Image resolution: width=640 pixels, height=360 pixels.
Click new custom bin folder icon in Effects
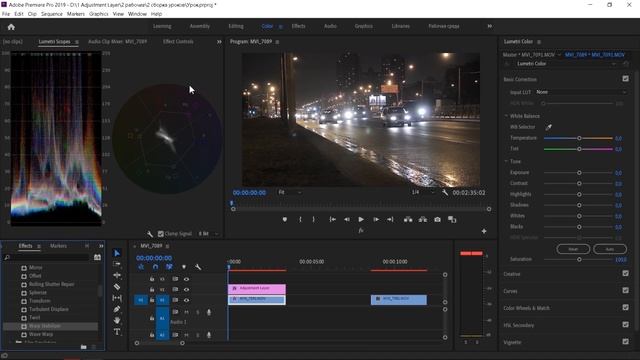tap(84, 347)
